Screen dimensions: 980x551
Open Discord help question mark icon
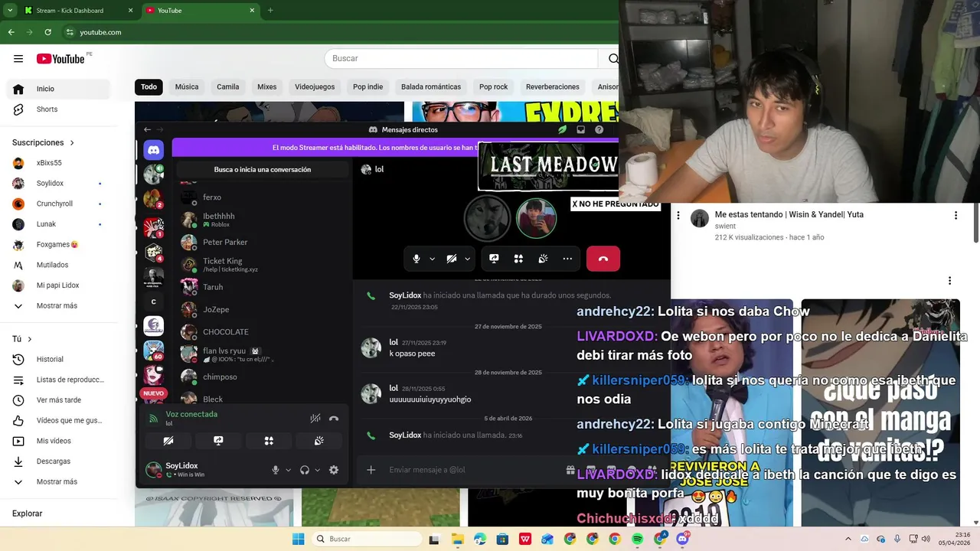pyautogui.click(x=599, y=130)
